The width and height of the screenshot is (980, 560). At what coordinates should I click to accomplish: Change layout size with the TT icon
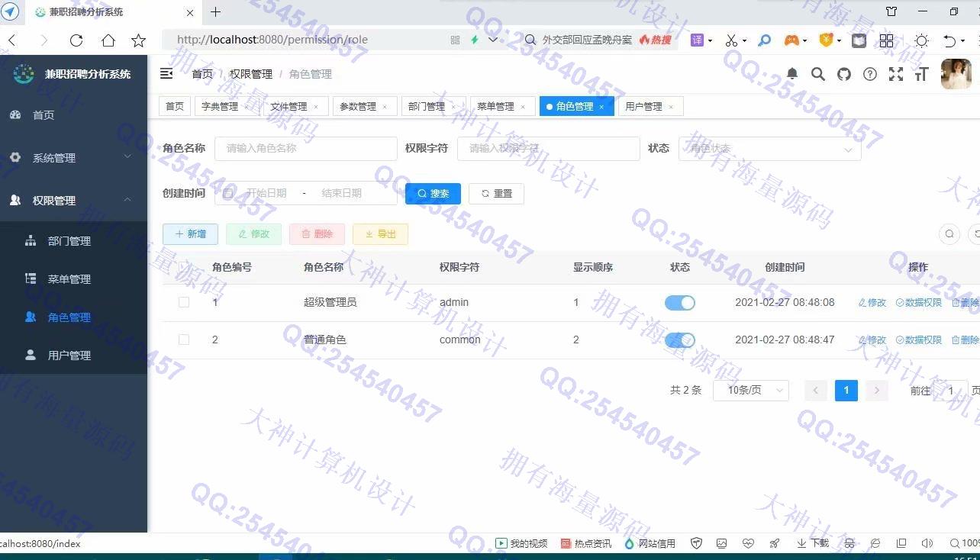click(x=921, y=74)
